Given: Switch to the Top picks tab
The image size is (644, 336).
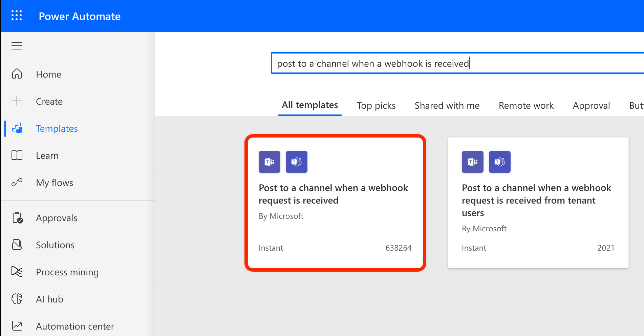Looking at the screenshot, I should 376,105.
